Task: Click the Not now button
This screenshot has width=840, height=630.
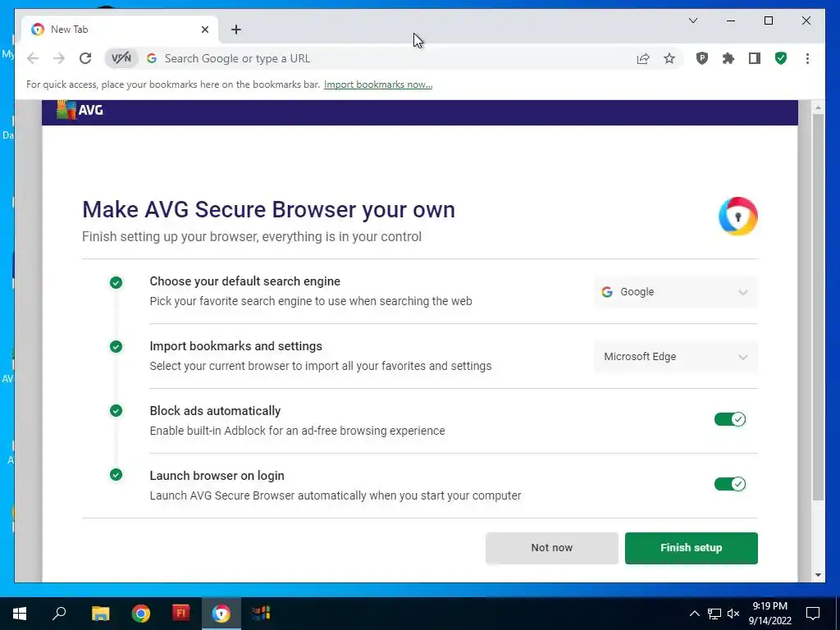Action: coord(551,548)
